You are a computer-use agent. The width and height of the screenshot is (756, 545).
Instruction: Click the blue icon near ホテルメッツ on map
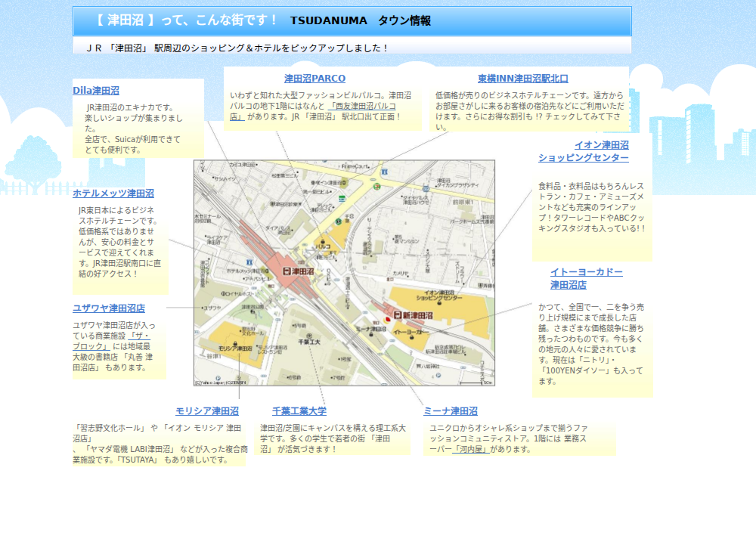(x=249, y=262)
